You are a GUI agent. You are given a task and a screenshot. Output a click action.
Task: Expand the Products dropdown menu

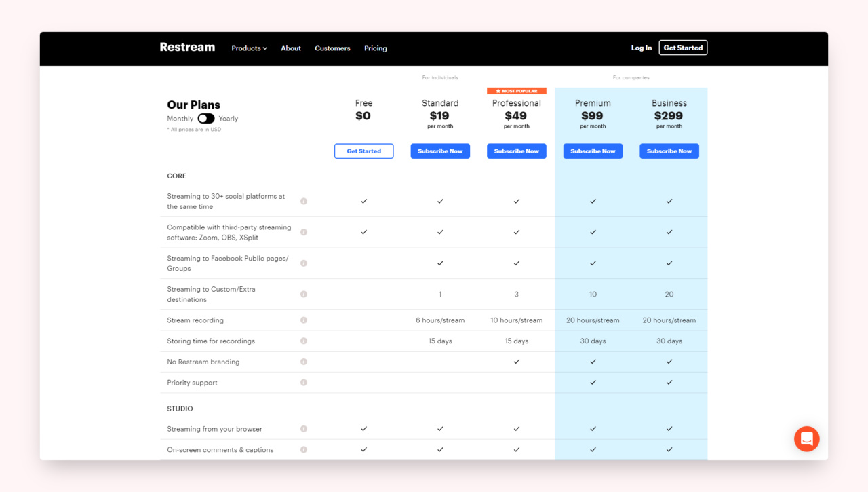tap(249, 48)
